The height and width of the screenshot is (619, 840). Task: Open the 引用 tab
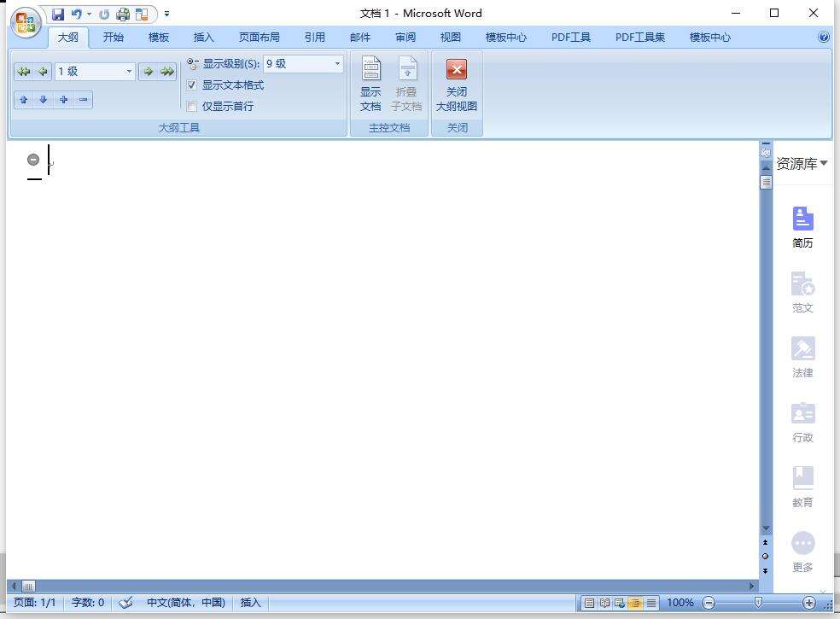click(x=315, y=37)
